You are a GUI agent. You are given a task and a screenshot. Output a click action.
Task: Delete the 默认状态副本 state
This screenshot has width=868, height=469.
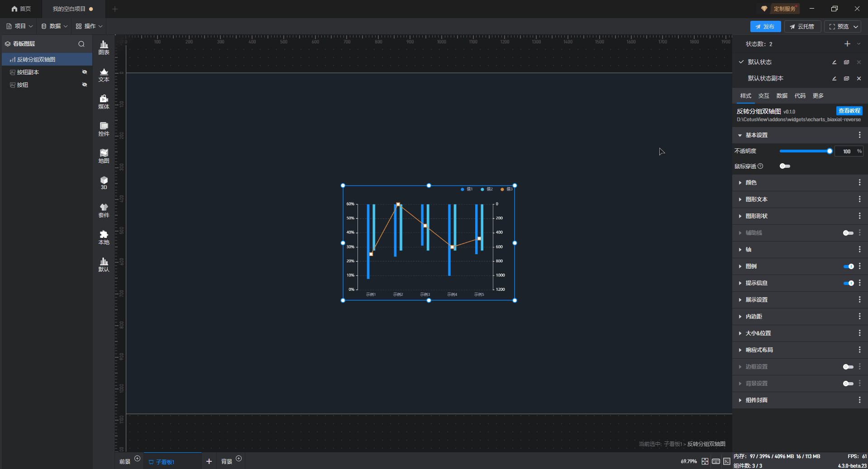click(x=858, y=78)
